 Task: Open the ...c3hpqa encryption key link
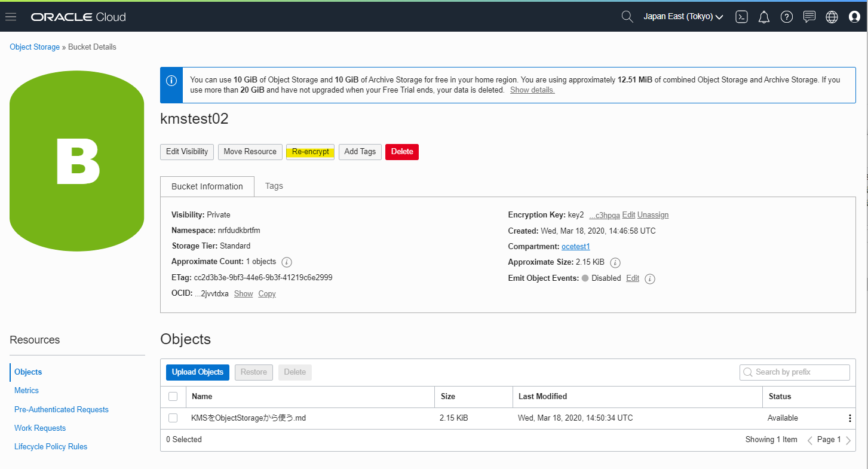click(x=605, y=215)
